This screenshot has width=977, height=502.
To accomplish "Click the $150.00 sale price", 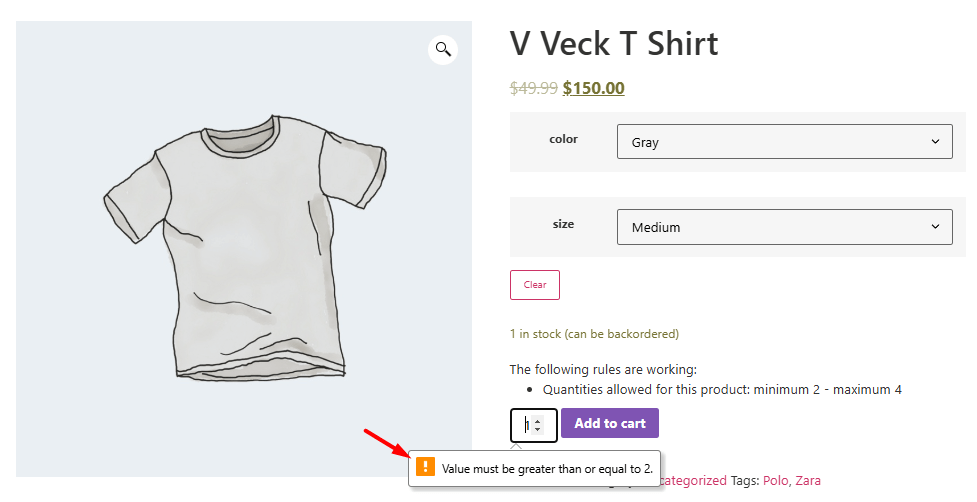I will [593, 88].
